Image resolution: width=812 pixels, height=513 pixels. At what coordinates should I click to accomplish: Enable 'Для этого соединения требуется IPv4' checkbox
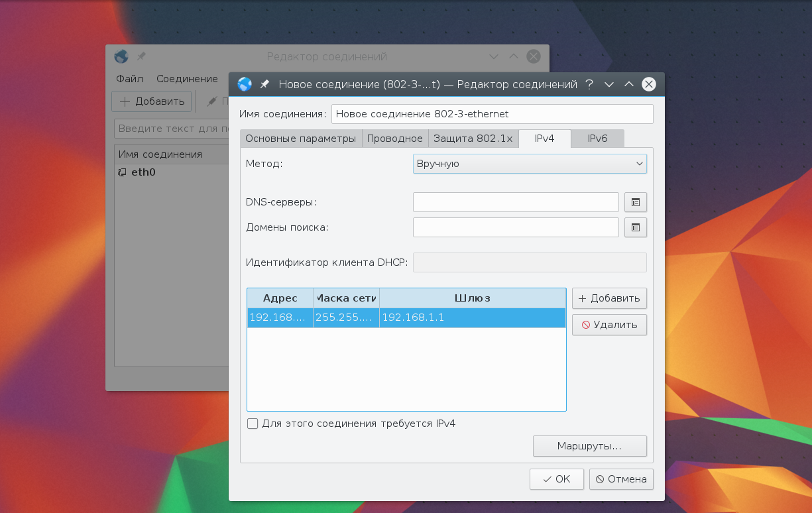(253, 424)
